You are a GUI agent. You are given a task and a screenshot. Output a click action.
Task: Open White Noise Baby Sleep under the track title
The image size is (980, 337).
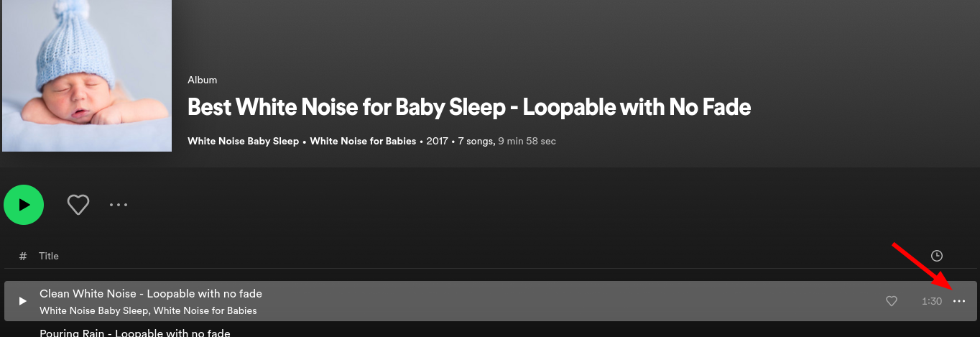coord(94,310)
